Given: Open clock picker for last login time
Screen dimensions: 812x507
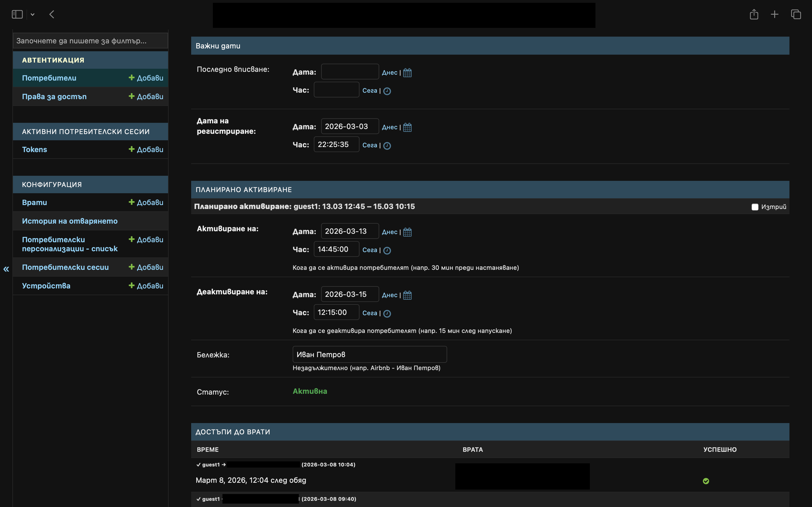Looking at the screenshot, I should pos(387,91).
